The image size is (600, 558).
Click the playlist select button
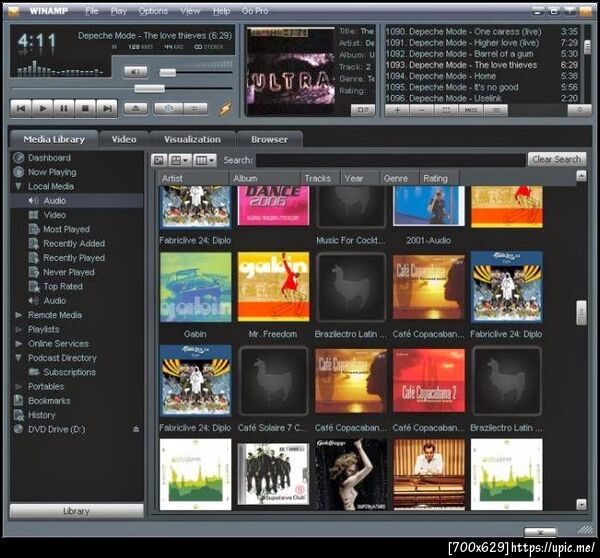pos(446,110)
